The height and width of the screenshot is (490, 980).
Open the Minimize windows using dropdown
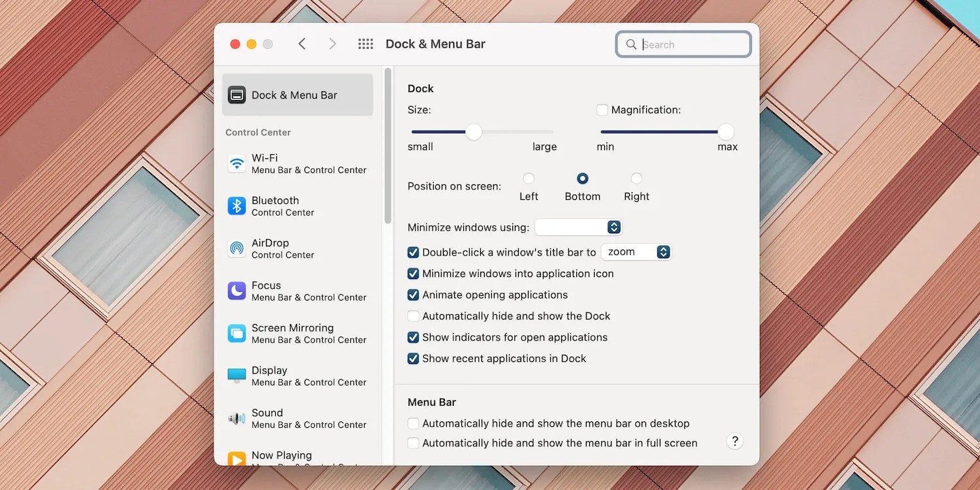[578, 227]
